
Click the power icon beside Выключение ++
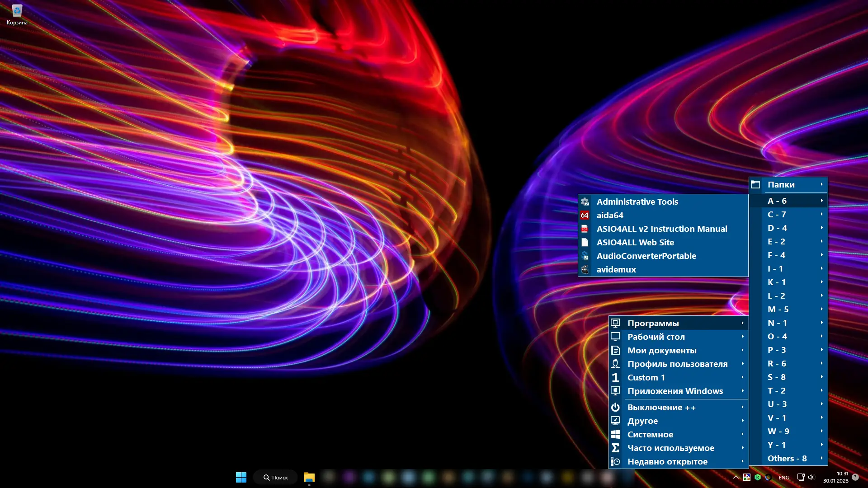tap(615, 408)
